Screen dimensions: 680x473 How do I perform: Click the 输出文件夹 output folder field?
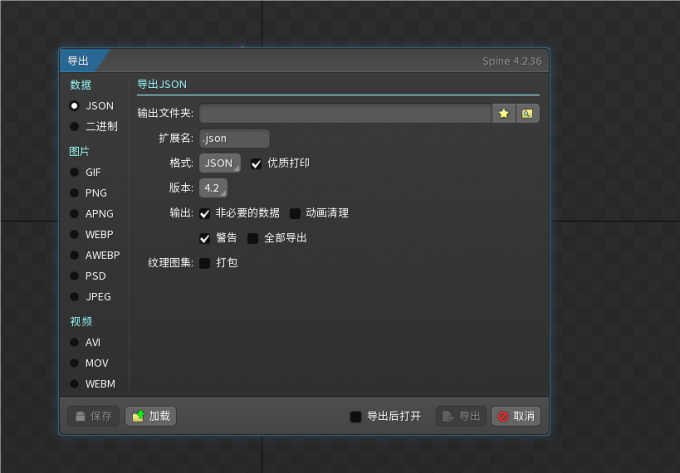point(345,113)
